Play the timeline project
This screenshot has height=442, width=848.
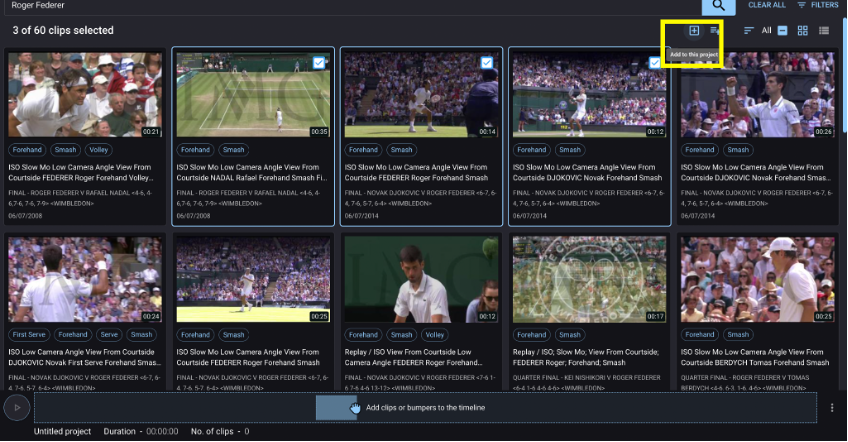[17, 407]
